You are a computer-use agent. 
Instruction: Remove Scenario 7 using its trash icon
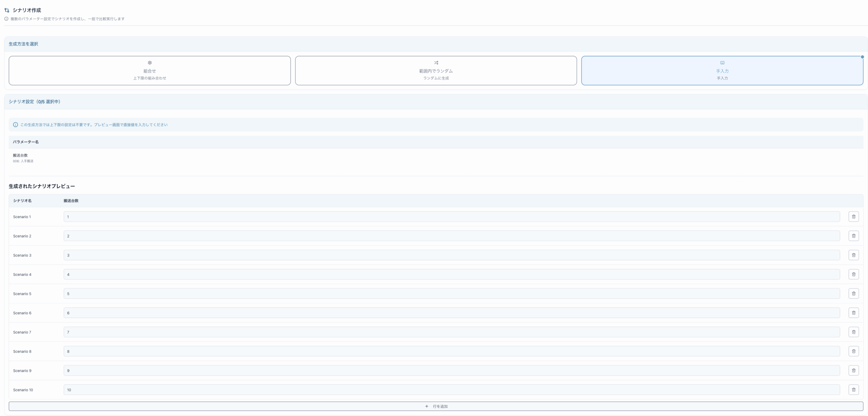pos(853,332)
